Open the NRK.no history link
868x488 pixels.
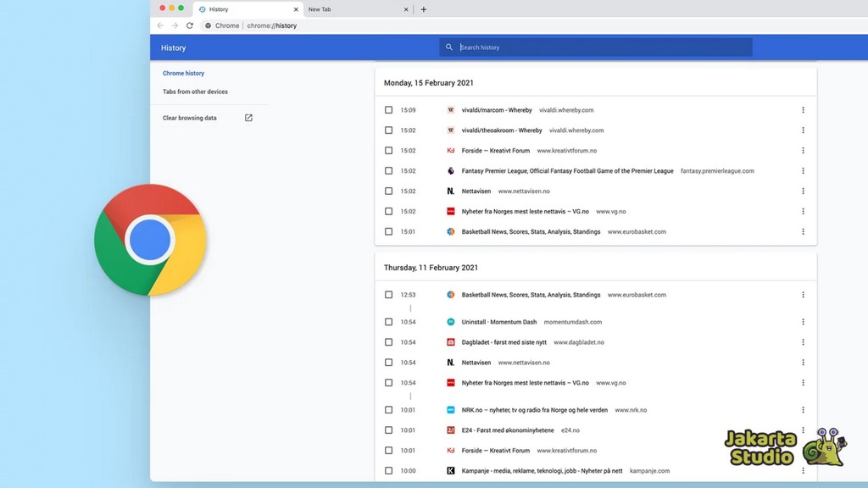click(x=534, y=410)
